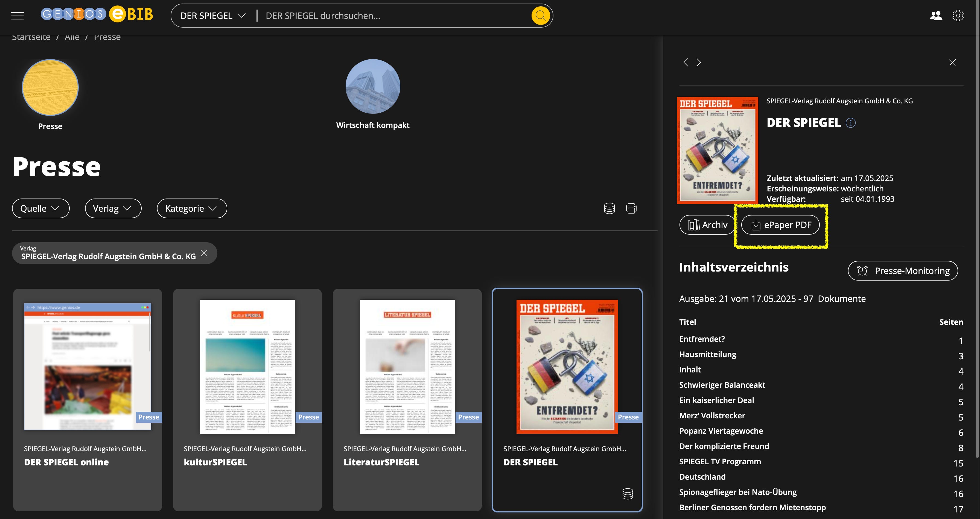The image size is (980, 519).
Task: Remove the SPIEGEL-Verlag filter chip
Action: click(x=204, y=253)
